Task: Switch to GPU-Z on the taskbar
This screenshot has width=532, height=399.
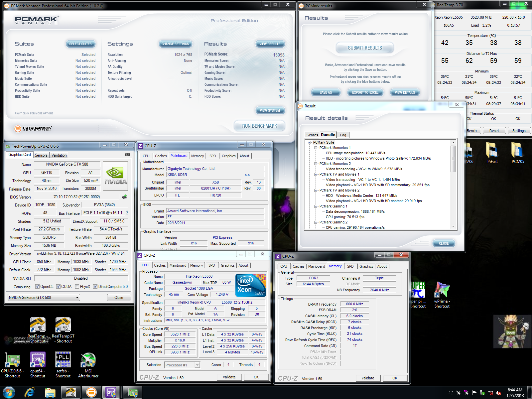Action: tap(133, 393)
